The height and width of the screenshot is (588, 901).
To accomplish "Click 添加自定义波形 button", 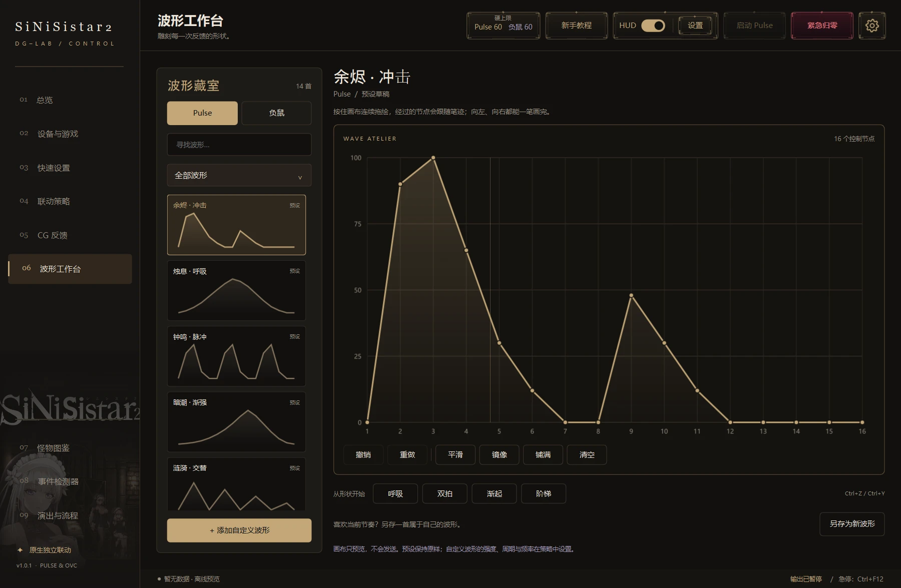I will tap(239, 530).
